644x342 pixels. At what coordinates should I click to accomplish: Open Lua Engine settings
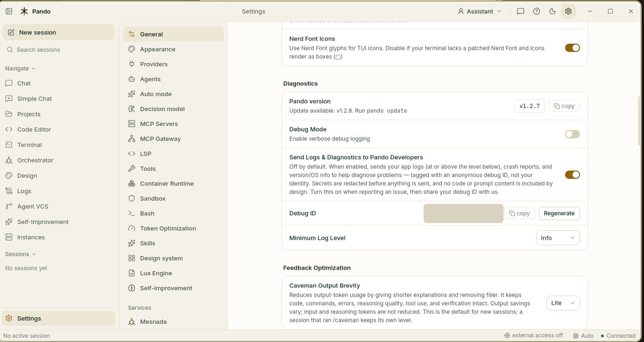[x=173, y=273]
